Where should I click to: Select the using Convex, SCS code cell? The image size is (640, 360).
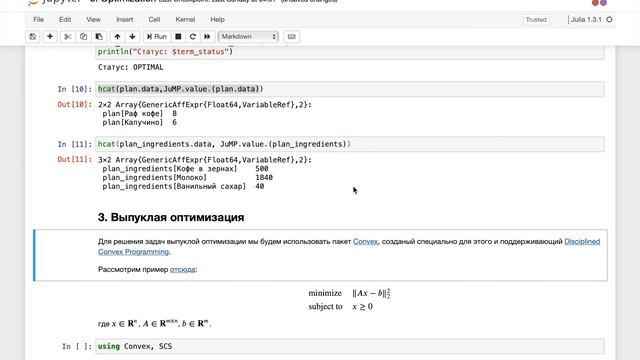(350, 346)
